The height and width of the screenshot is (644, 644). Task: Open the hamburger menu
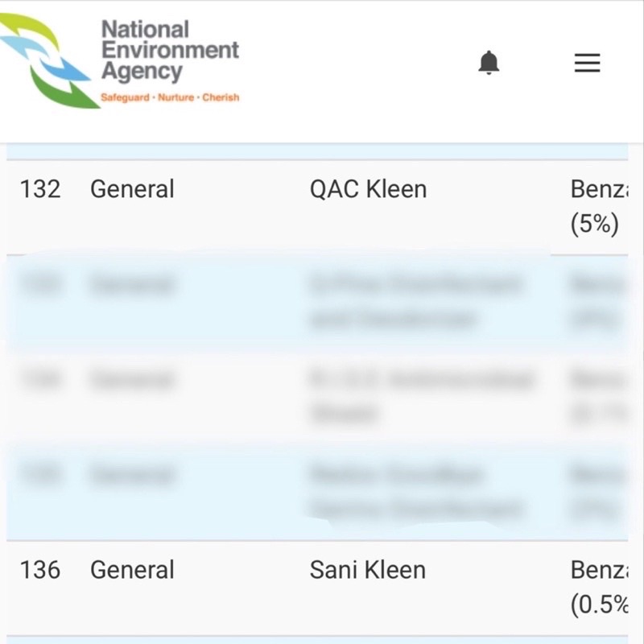point(587,63)
